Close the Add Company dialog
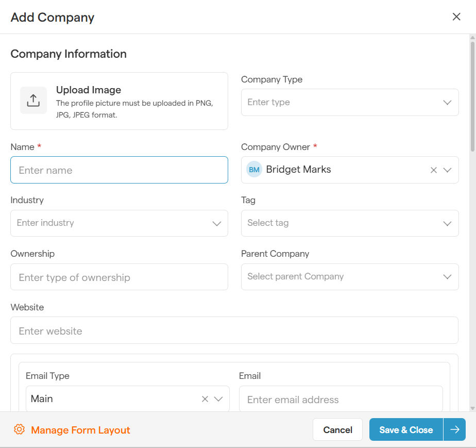 pyautogui.click(x=456, y=17)
